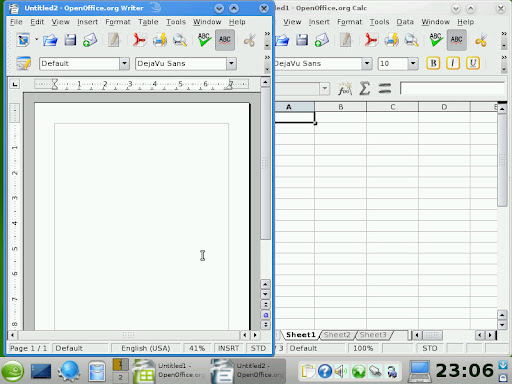Toggle Underline formatting in Calc
The image size is (512, 384).
tap(473, 63)
